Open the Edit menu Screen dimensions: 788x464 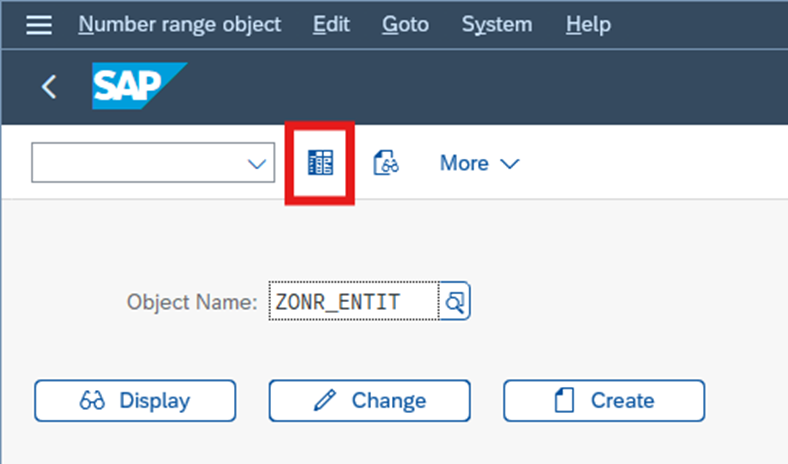[x=332, y=24]
